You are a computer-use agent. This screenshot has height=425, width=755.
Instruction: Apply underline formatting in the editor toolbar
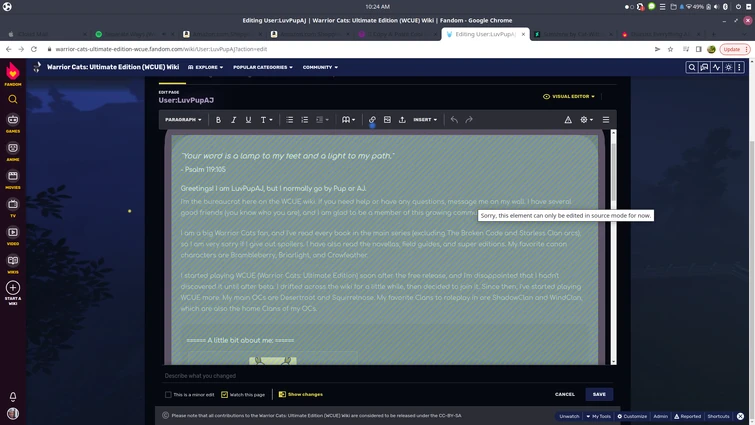pos(248,120)
